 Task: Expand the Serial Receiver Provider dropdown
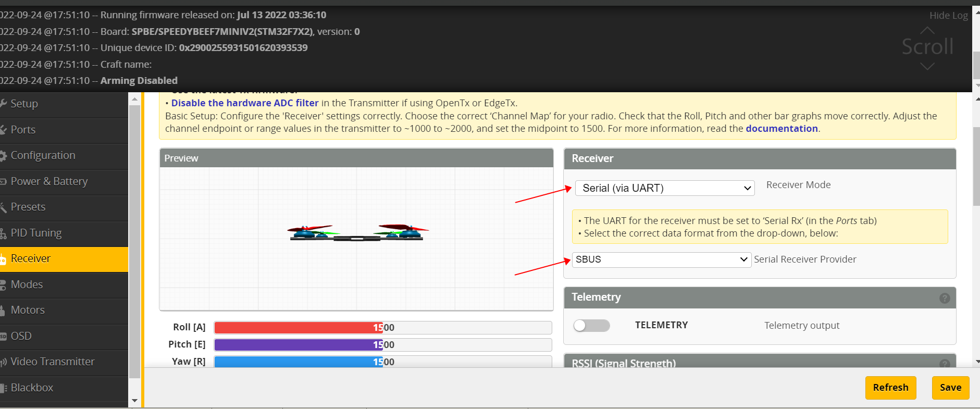[661, 259]
